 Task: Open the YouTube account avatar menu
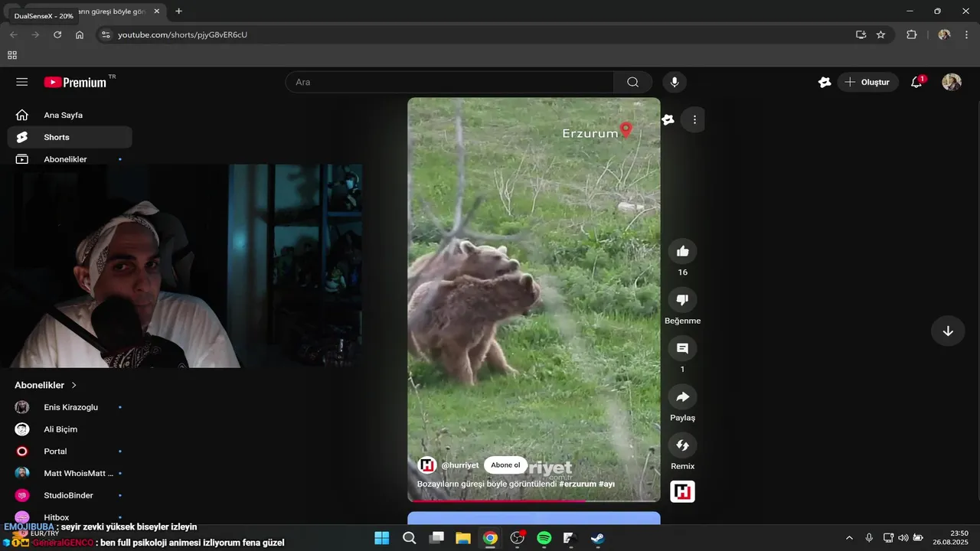(952, 82)
